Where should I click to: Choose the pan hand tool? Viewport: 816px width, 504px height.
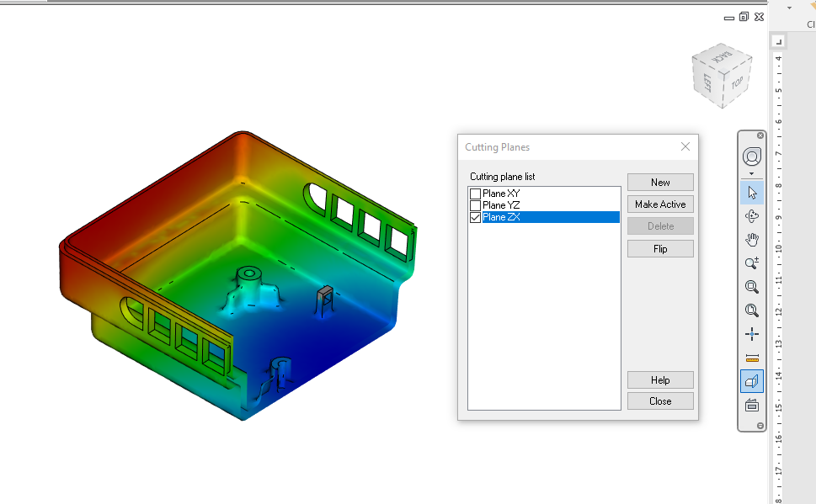pos(752,239)
